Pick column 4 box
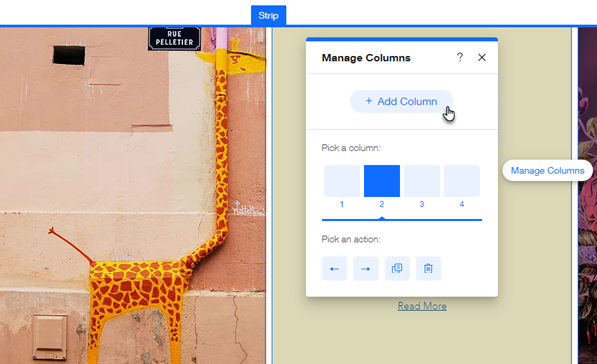Image resolution: width=597 pixels, height=364 pixels. tap(461, 181)
